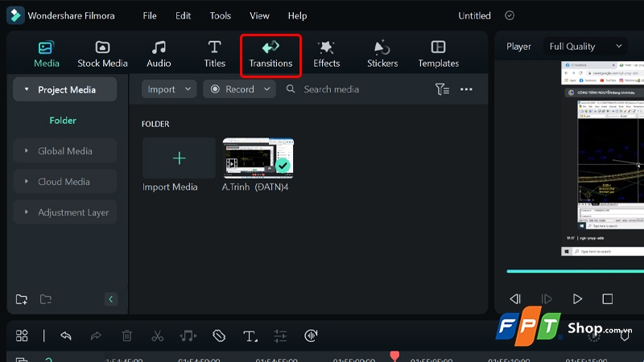Click the Import Media plus tile
644x362 pixels.
point(179,158)
